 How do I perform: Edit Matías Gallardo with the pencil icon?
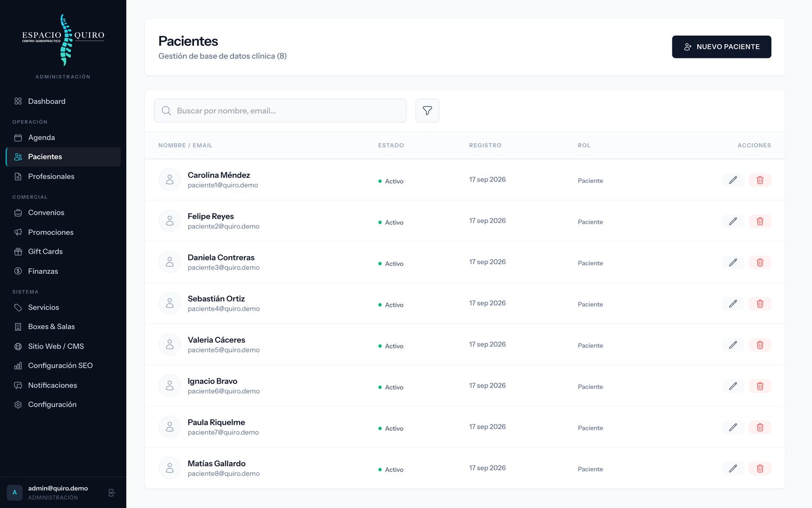coord(733,468)
